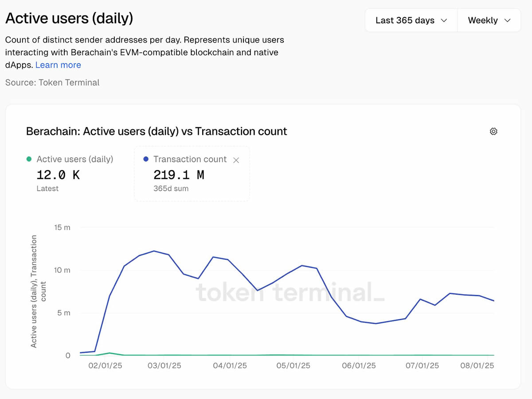
Task: Click the token terminal watermark
Action: pyautogui.click(x=290, y=293)
